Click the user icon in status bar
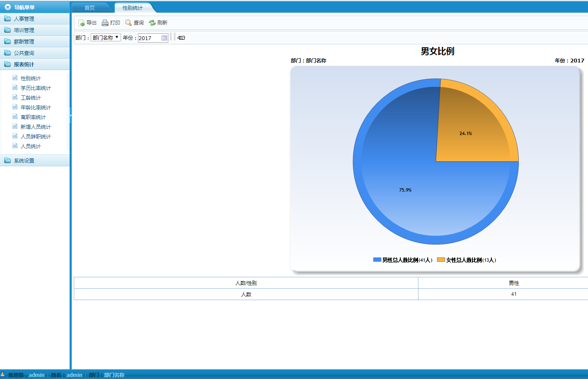This screenshot has height=379, width=588. [x=3, y=374]
